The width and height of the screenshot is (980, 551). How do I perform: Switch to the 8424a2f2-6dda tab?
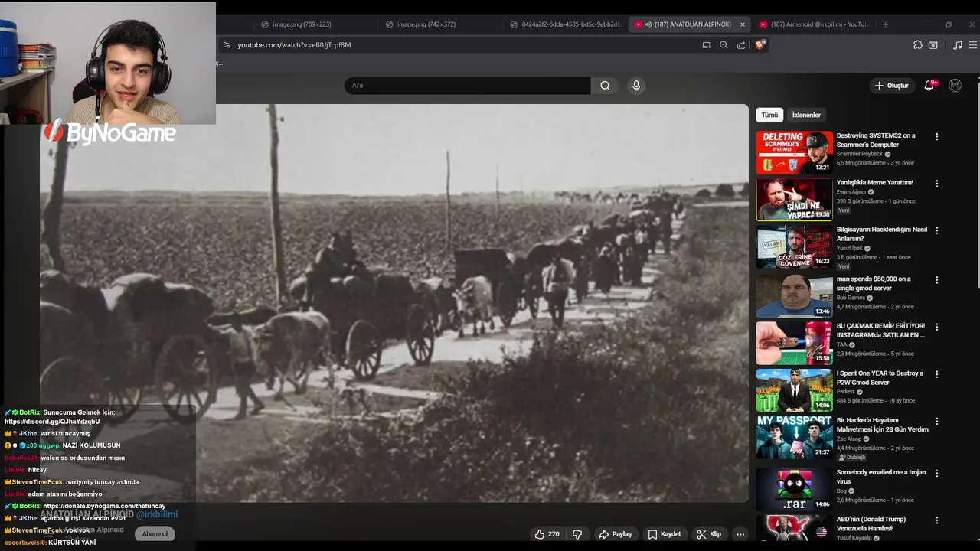pyautogui.click(x=567, y=24)
